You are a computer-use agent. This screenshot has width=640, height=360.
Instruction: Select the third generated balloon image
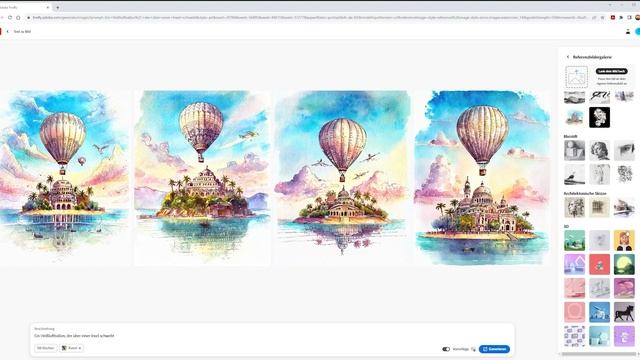click(x=342, y=178)
